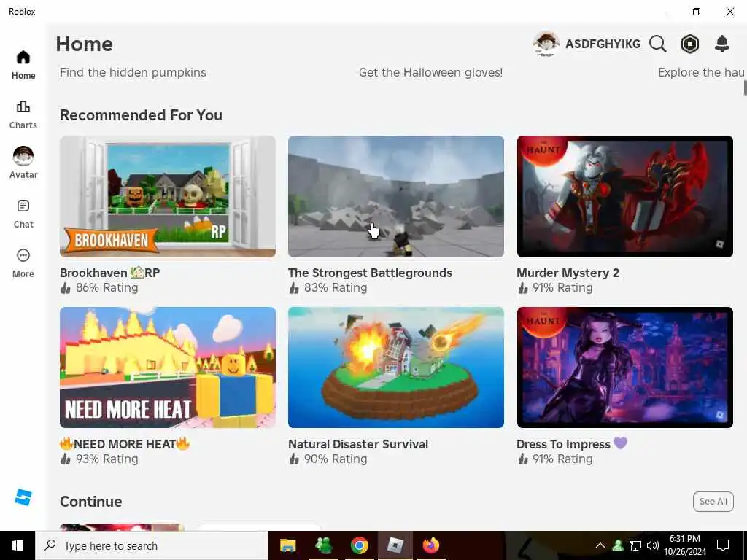Viewport: 747px width, 560px height.
Task: Open the Robux balance icon
Action: (x=690, y=44)
